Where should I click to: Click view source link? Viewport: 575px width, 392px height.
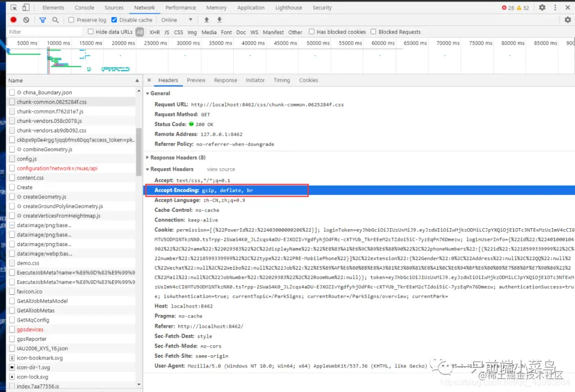221,169
